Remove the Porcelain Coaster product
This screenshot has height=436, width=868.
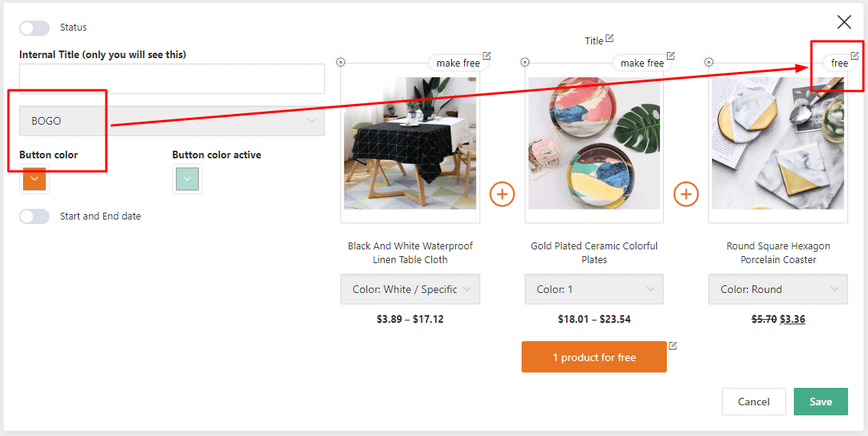click(x=709, y=63)
